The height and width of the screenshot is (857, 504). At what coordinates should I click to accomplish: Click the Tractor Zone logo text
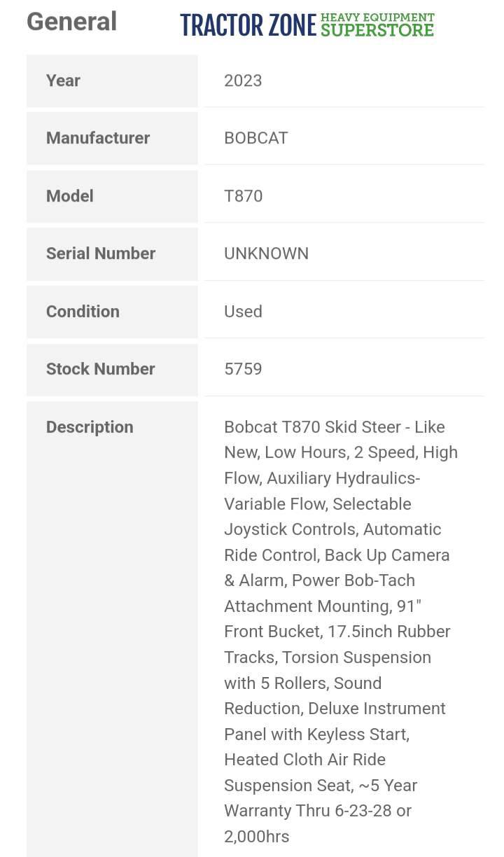pyautogui.click(x=248, y=26)
